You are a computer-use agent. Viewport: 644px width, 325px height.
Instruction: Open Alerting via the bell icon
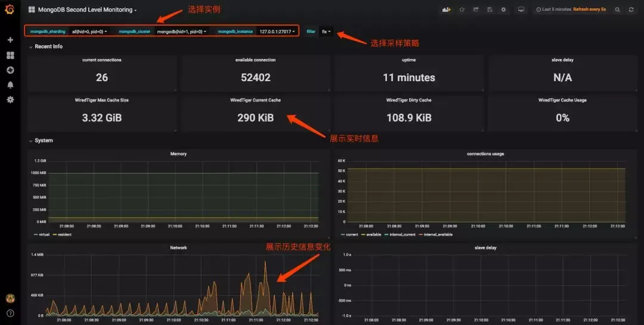point(10,85)
